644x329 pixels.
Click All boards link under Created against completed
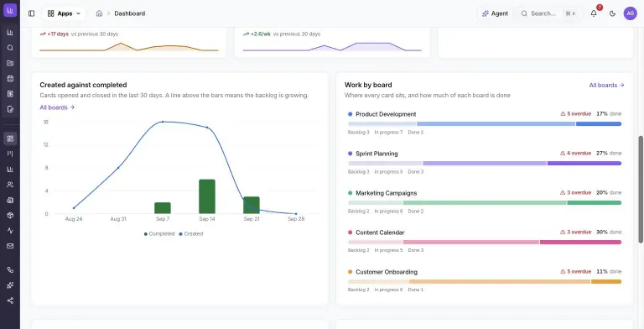57,107
